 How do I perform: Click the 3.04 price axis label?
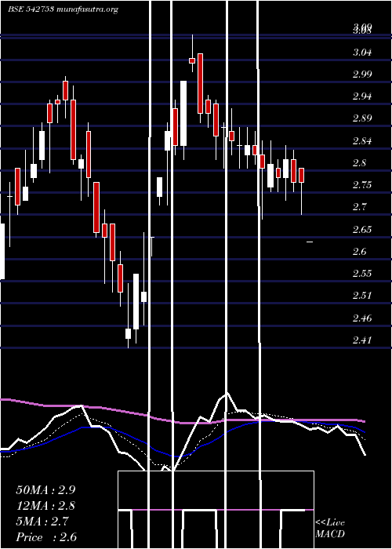[x=362, y=53]
